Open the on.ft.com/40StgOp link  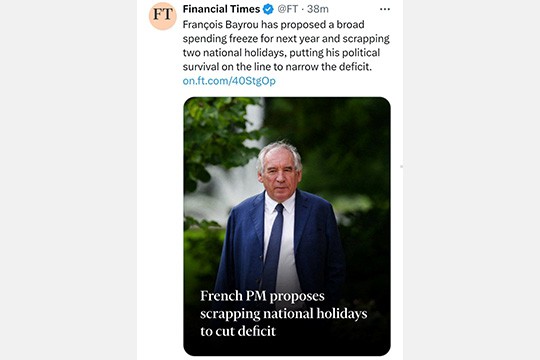click(x=229, y=81)
